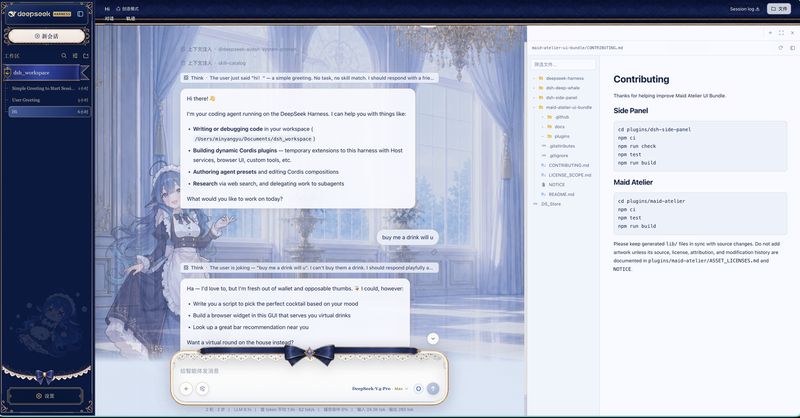The image size is (800, 418).
Task: Click the second round icon beside plus
Action: 203,388
